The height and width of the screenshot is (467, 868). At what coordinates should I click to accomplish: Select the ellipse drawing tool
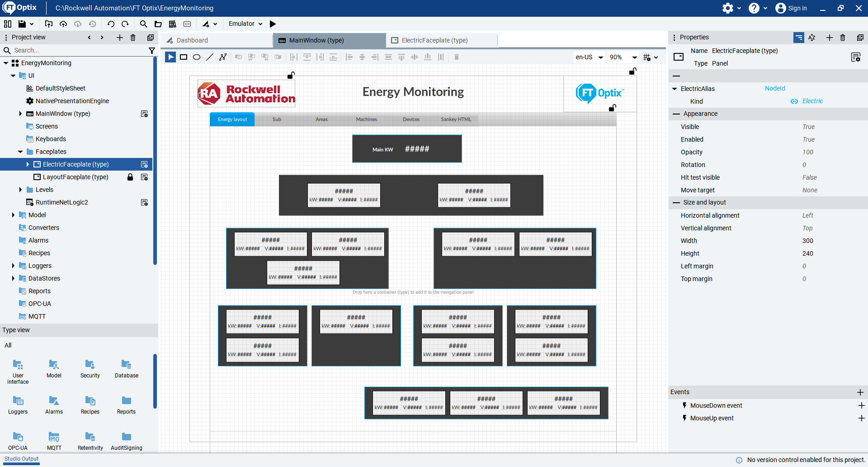click(x=197, y=57)
